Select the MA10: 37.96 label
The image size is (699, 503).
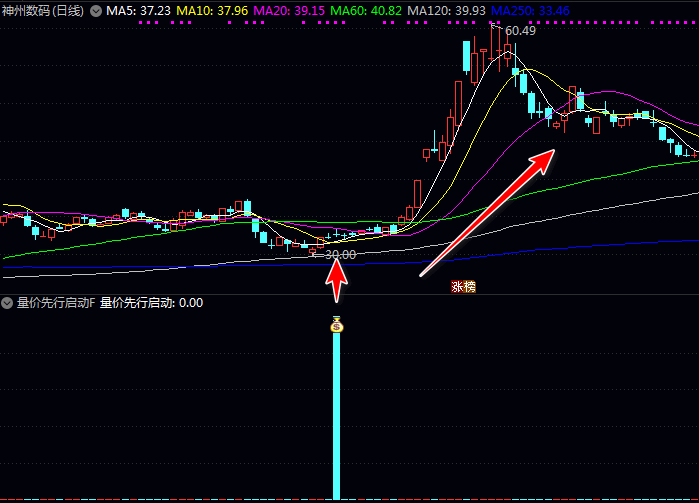click(x=212, y=11)
